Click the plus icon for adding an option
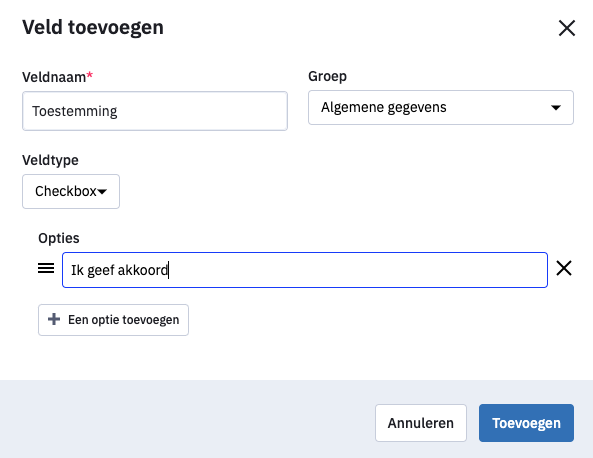 tap(54, 319)
